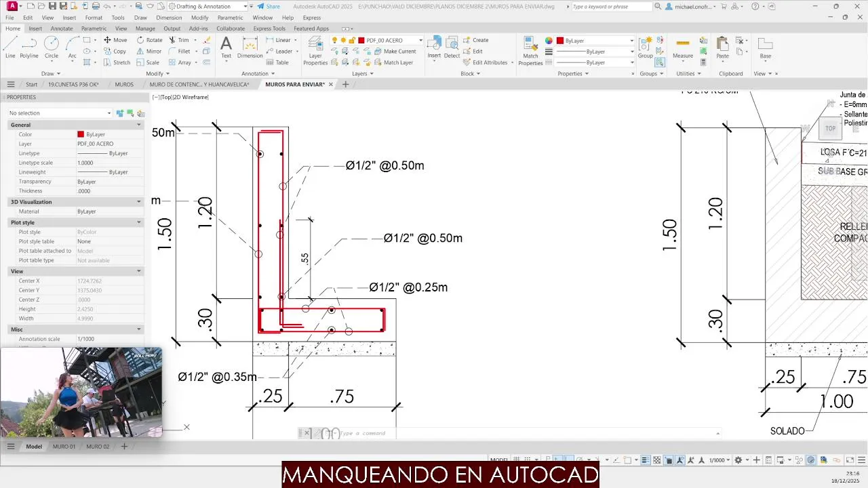Select the Arc tool
Viewport: 868px width, 488px height.
(72, 47)
